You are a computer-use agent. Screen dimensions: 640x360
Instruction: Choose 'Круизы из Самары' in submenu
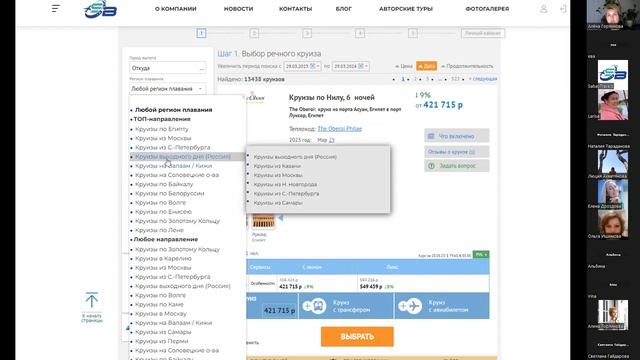pos(278,203)
